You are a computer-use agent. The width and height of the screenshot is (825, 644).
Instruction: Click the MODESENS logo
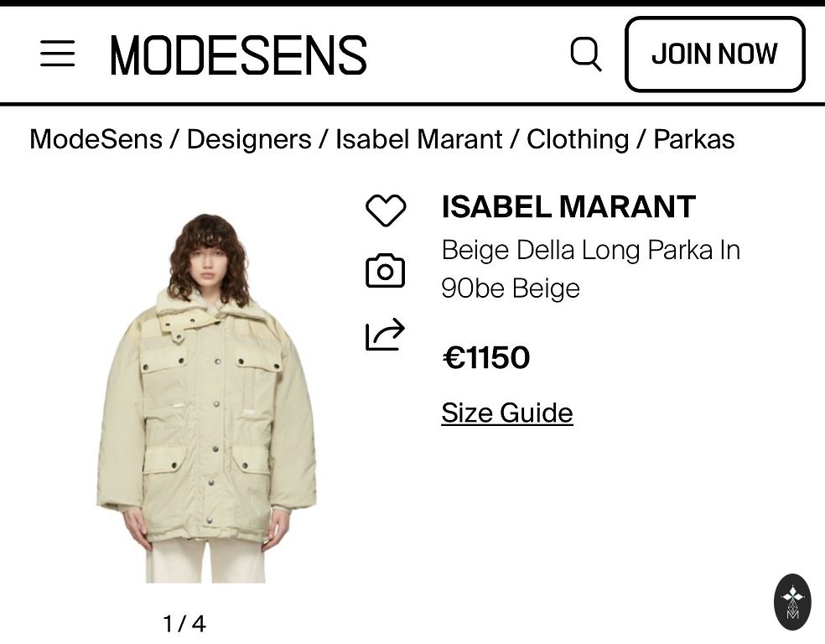[238, 55]
